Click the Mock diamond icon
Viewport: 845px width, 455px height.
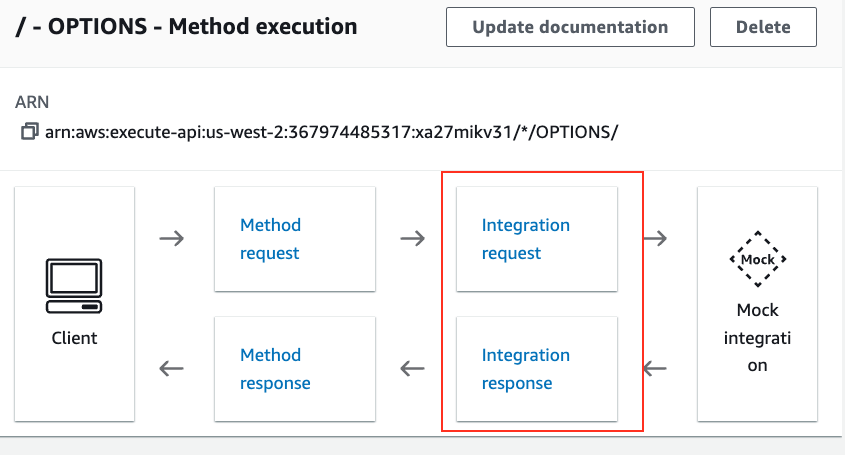[758, 259]
